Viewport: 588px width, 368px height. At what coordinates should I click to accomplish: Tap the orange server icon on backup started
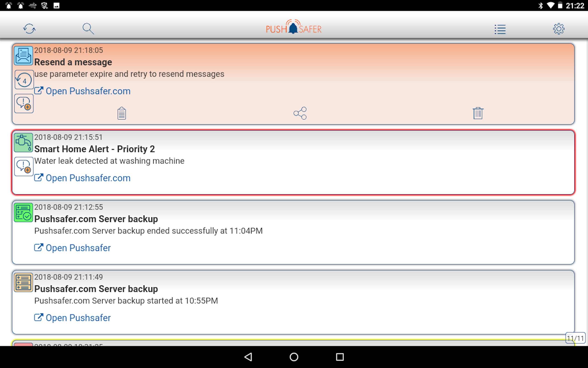[x=23, y=282]
